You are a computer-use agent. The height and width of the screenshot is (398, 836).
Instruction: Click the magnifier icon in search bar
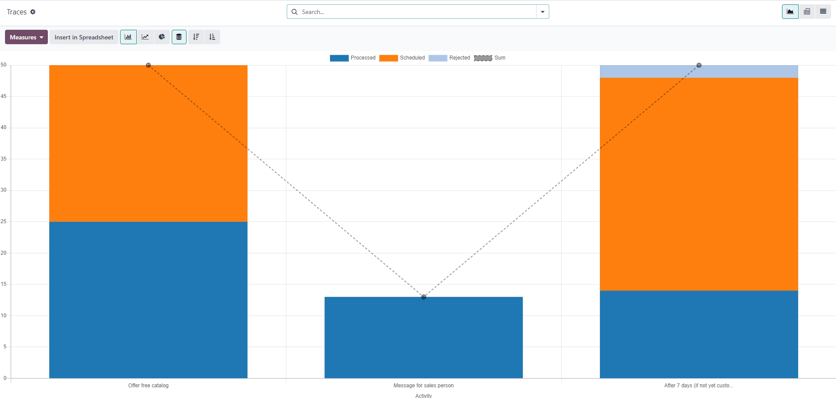(x=295, y=12)
